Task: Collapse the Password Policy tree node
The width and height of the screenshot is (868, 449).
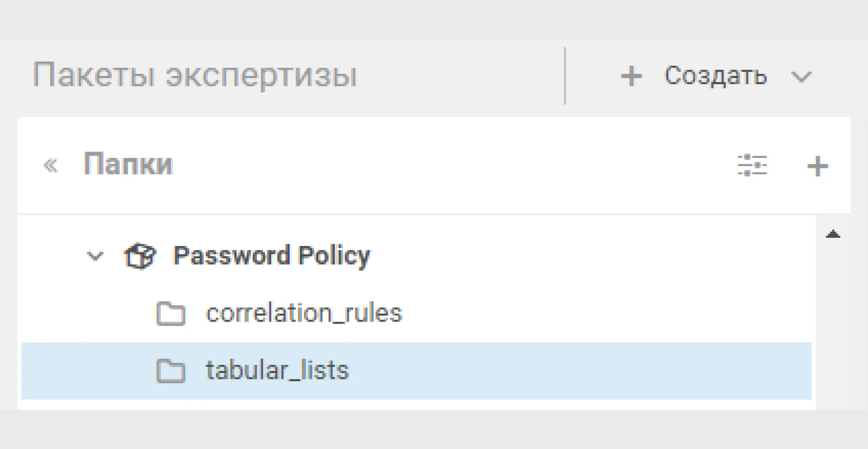Action: pos(95,256)
